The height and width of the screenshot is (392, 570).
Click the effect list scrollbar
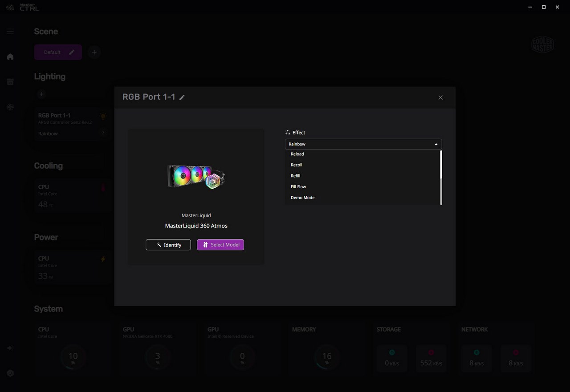pyautogui.click(x=441, y=177)
